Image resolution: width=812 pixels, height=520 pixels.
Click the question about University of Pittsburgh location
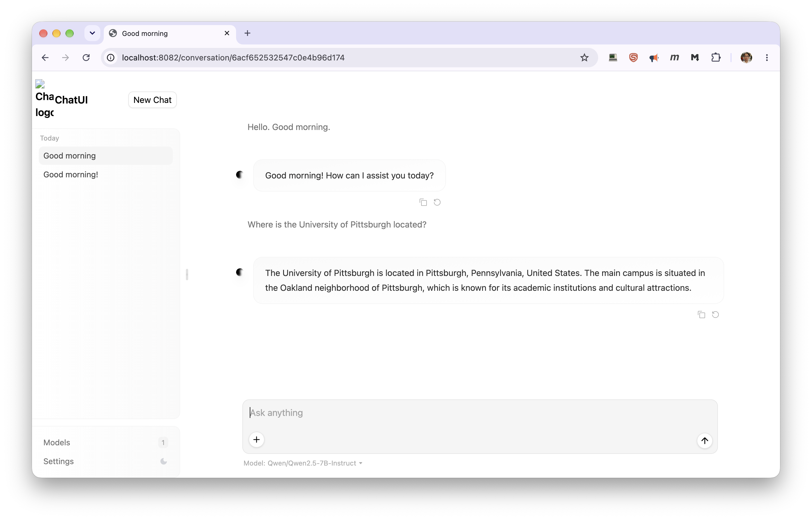click(337, 225)
